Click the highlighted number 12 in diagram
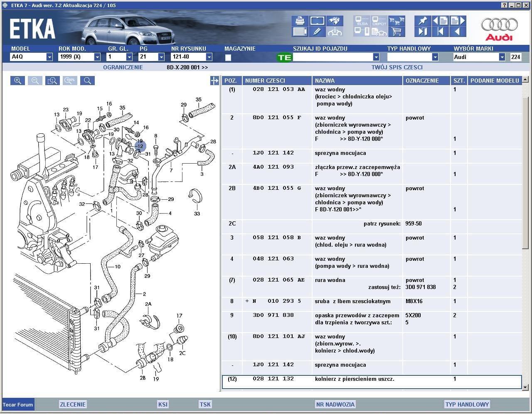The image size is (532, 414). (x=140, y=146)
